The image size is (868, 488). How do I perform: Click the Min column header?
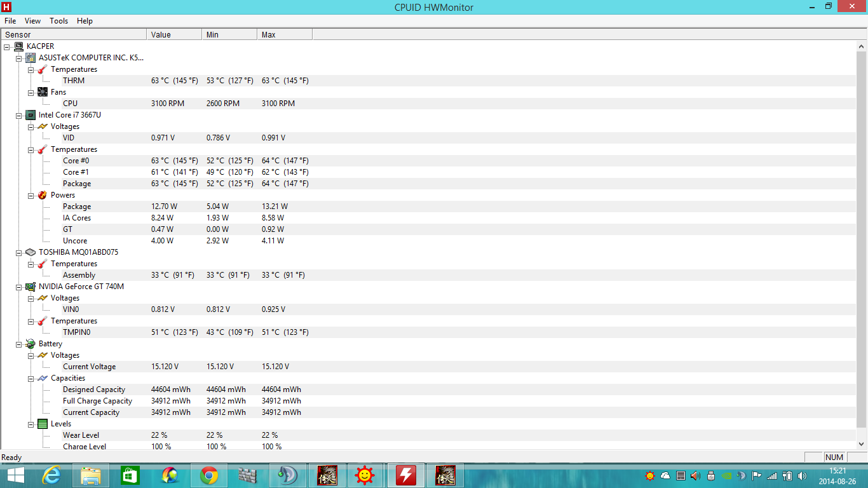pos(230,35)
